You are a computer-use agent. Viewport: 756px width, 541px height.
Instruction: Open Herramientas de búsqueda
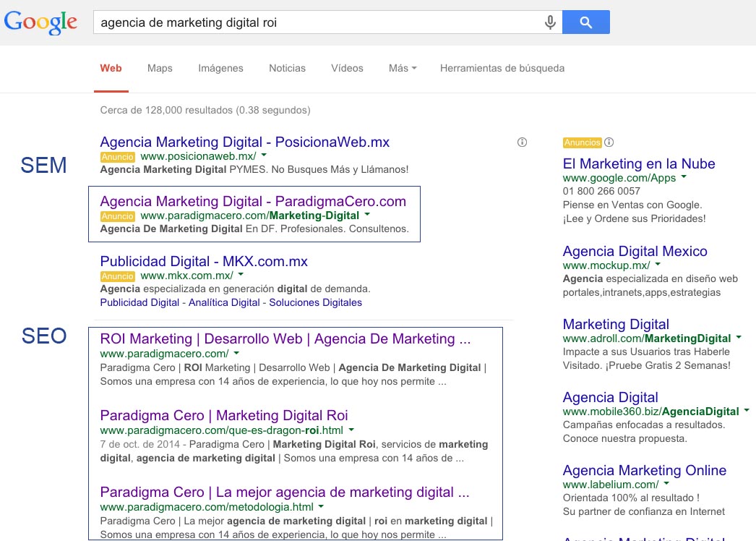click(502, 68)
